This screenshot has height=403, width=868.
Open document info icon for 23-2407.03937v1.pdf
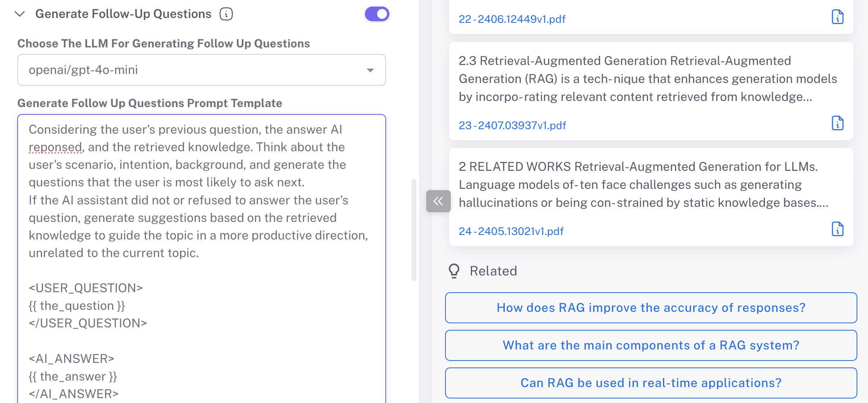837,123
